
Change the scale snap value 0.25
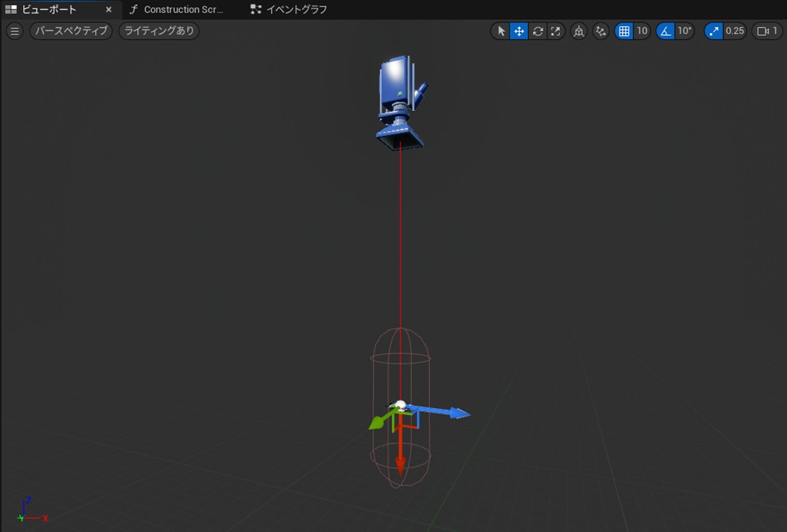tap(735, 31)
